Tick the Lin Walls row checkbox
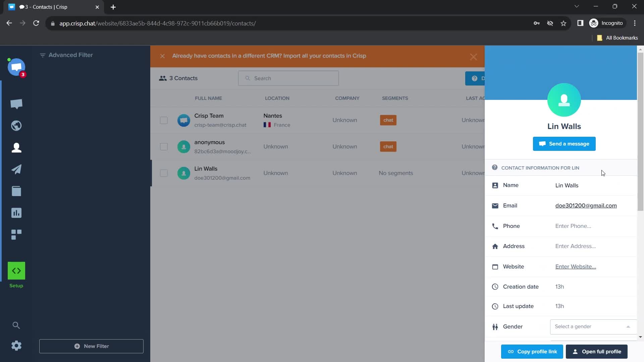Image resolution: width=644 pixels, height=362 pixels. pos(164,173)
